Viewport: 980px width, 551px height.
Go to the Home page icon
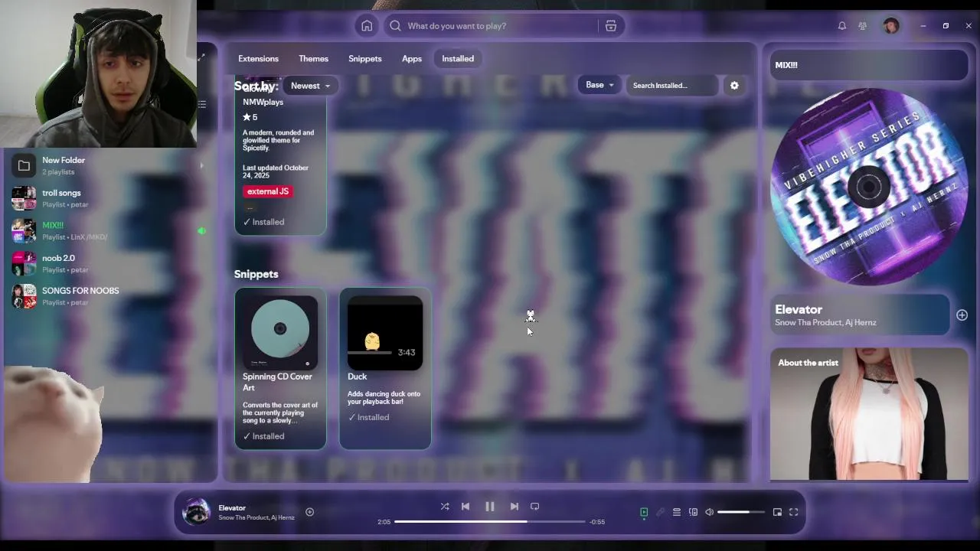[367, 26]
